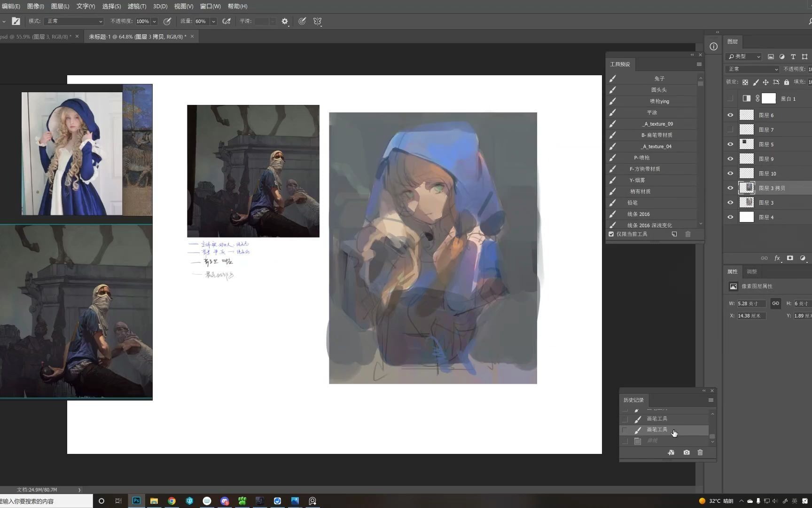Viewport: 812px width, 508px height.
Task: Select _A_texture_09 brush preset
Action: pos(653,124)
